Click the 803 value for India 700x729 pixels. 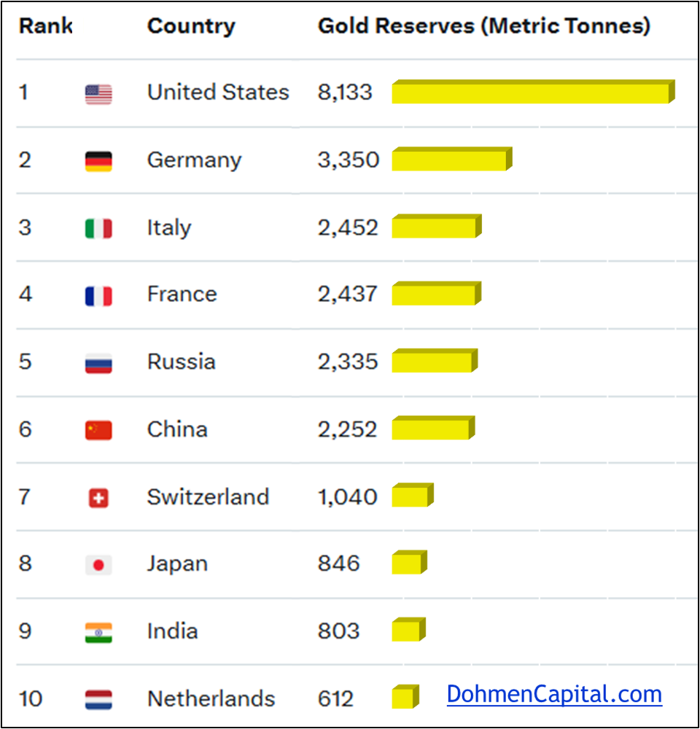point(338,631)
